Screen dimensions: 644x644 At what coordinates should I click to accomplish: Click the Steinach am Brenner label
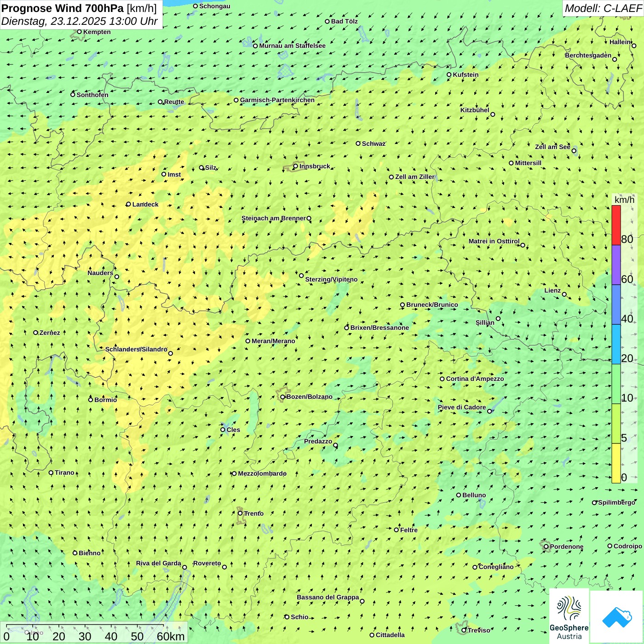[x=273, y=218]
